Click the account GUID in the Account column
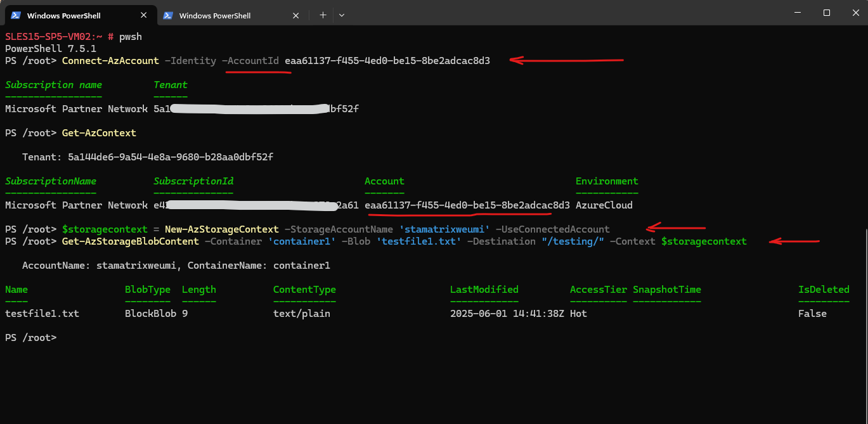Screen dimensions: 868x424 point(467,205)
